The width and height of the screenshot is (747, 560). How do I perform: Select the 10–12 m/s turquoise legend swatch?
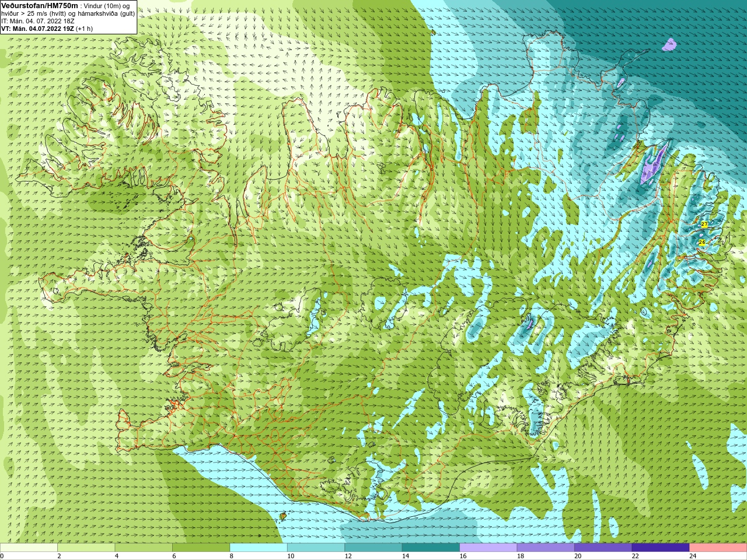click(x=316, y=548)
